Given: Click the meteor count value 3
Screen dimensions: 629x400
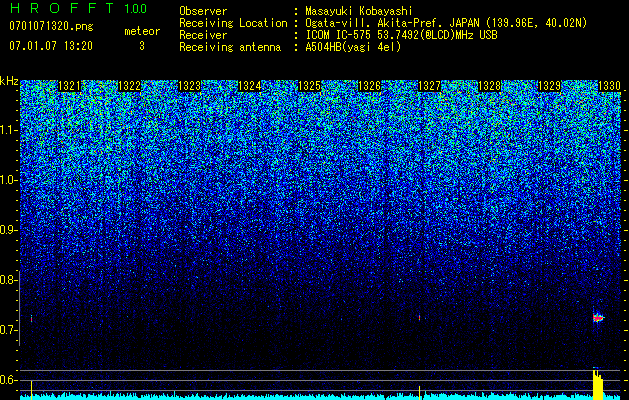Looking at the screenshot, I should [142, 46].
